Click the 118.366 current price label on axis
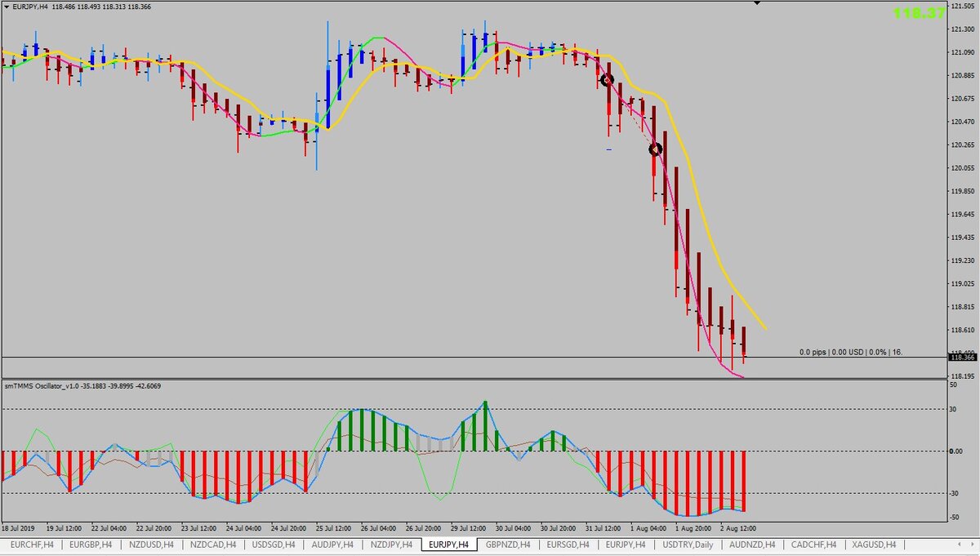The image size is (980, 556). coord(962,358)
